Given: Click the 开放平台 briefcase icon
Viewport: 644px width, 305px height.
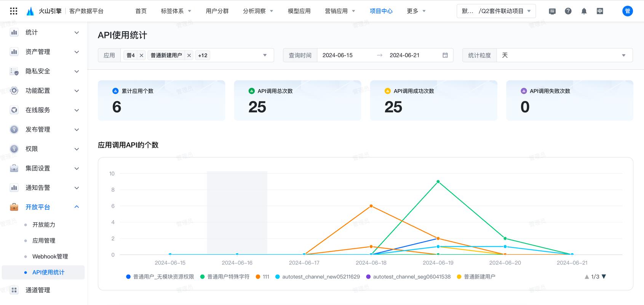Looking at the screenshot, I should point(14,207).
